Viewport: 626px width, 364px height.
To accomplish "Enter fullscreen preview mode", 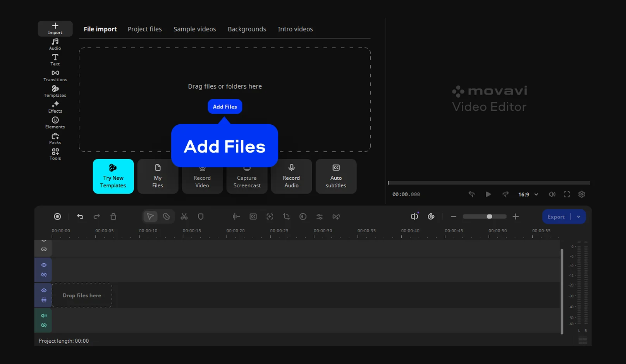I will tap(567, 194).
